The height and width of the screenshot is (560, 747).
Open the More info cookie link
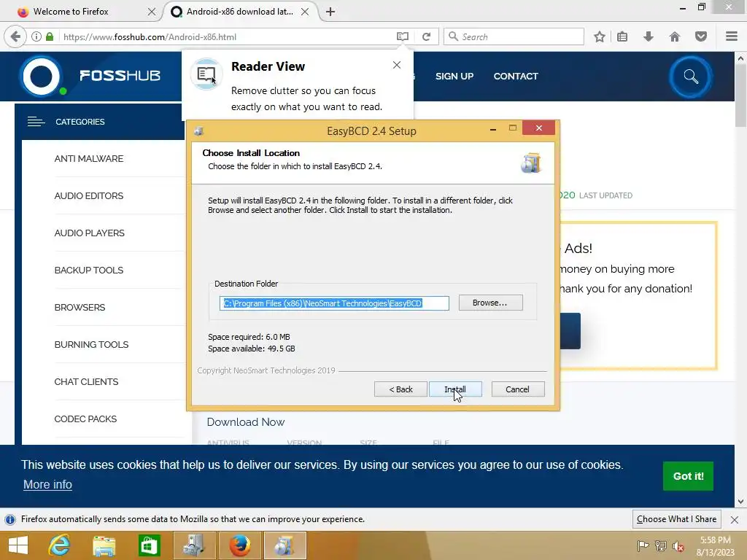point(47,484)
